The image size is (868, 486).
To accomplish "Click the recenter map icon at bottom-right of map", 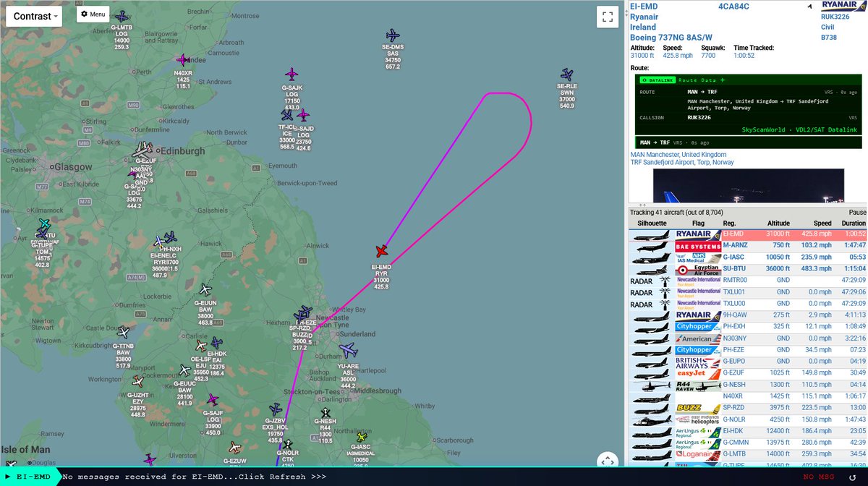I will (x=608, y=462).
